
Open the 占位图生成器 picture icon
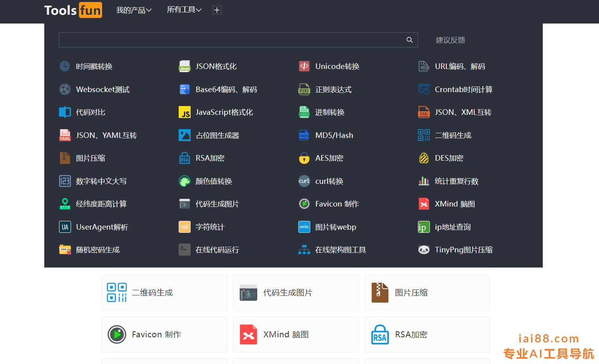185,135
